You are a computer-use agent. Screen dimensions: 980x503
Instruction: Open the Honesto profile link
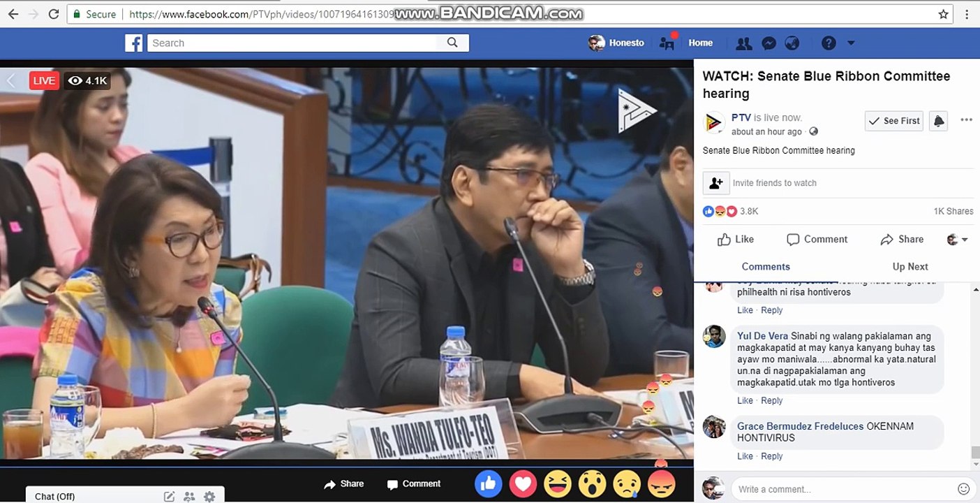[x=616, y=43]
